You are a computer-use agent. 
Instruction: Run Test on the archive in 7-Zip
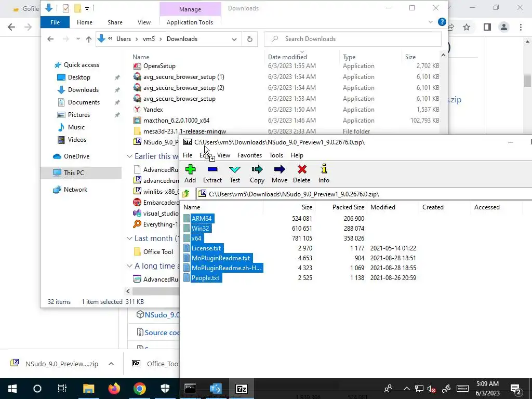pyautogui.click(x=235, y=174)
